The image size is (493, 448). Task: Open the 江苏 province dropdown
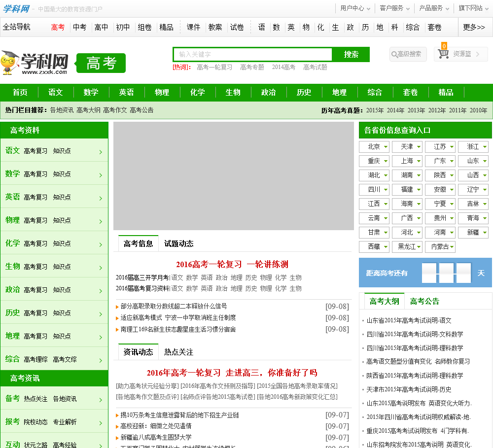440,146
